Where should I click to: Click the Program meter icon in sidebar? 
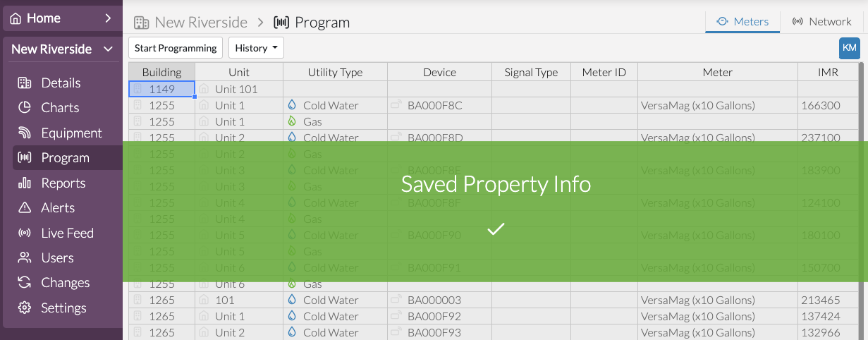click(25, 157)
